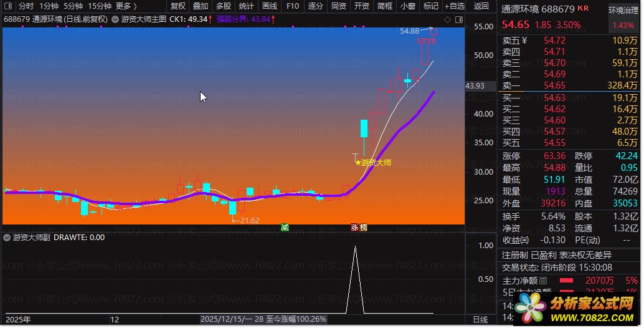The width and height of the screenshot is (644, 328).
Task: Open the 多股 multi-stock view
Action: pos(224,6)
